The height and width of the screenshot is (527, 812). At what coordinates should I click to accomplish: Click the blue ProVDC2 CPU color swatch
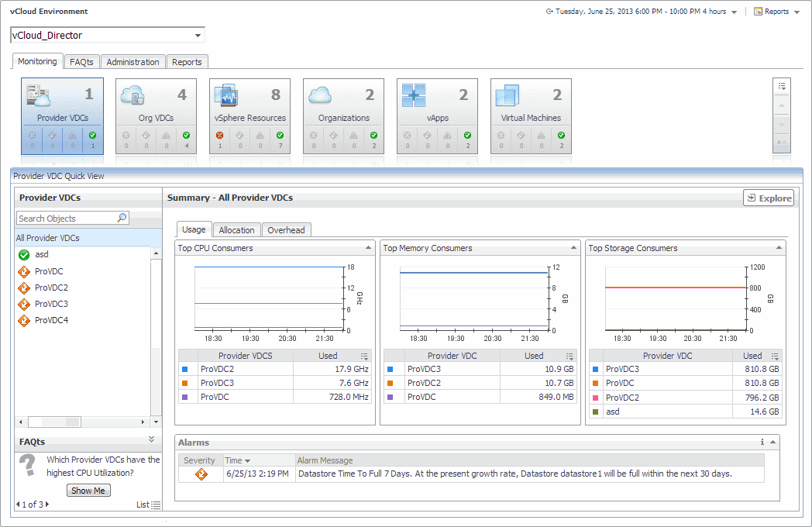185,370
